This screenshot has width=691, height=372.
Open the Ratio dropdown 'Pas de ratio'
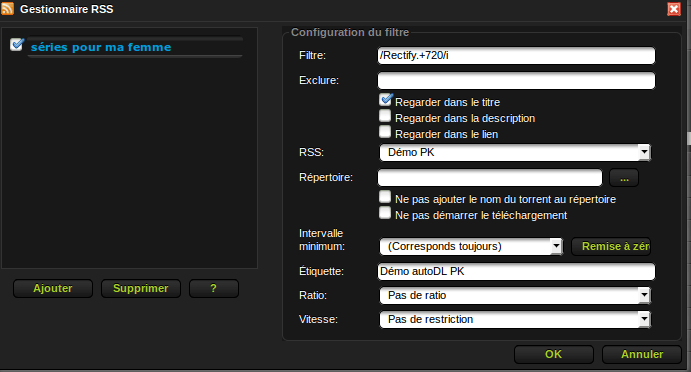coord(515,295)
